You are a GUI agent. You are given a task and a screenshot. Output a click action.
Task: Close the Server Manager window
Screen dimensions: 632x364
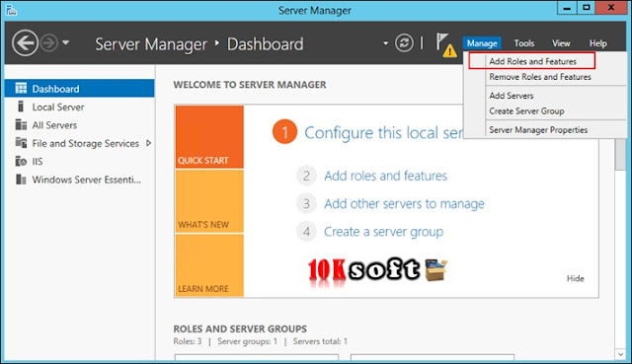pos(611,8)
